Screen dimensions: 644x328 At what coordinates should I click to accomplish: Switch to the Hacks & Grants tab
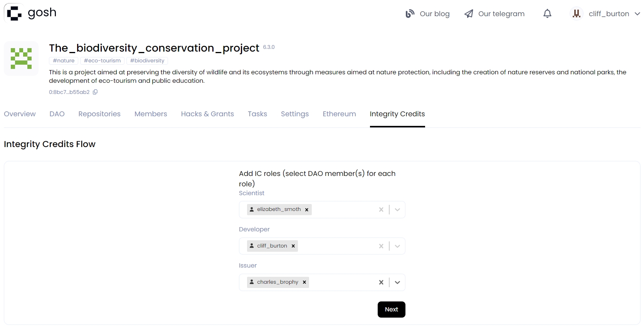click(x=207, y=114)
